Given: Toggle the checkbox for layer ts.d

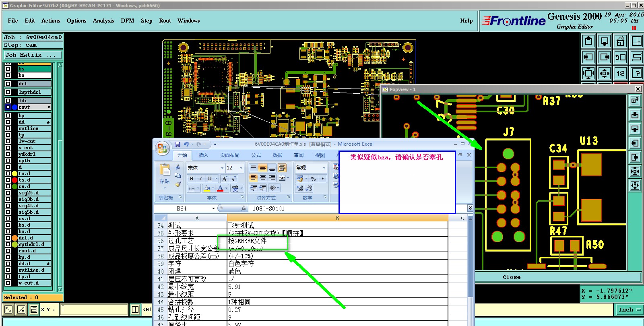Looking at the screenshot, I should pos(8,180).
